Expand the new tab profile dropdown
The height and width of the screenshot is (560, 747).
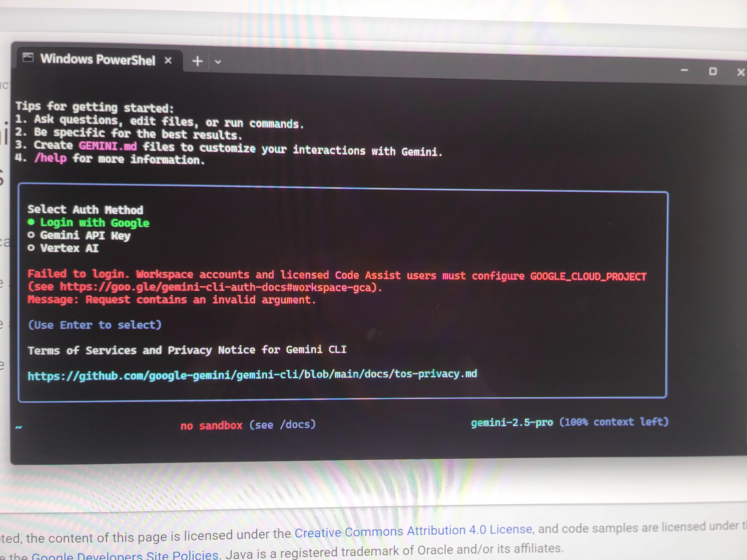(218, 62)
